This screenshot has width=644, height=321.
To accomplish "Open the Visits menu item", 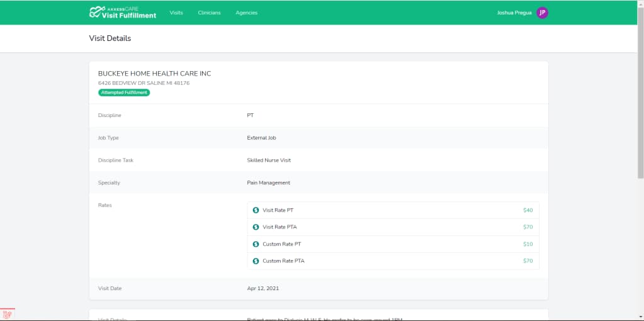I will coord(176,13).
